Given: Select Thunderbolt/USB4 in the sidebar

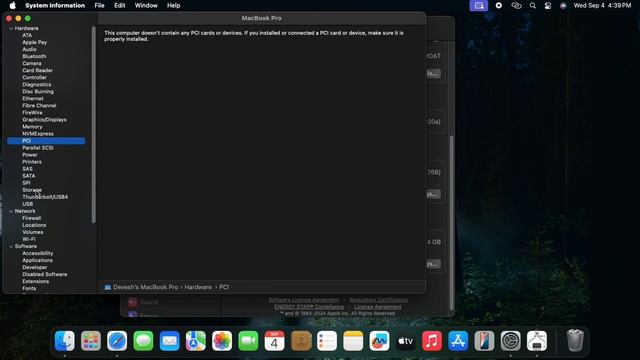Looking at the screenshot, I should pyautogui.click(x=45, y=197).
